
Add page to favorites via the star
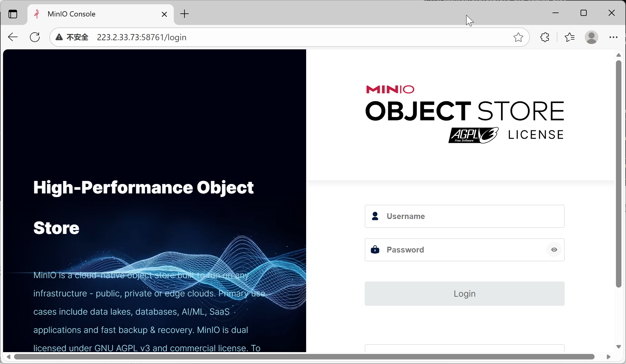tap(518, 37)
